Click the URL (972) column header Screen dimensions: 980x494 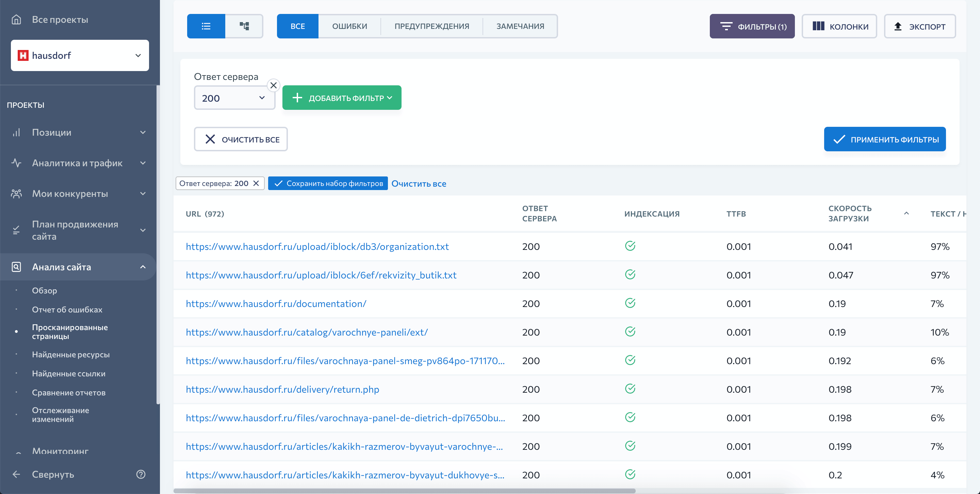pyautogui.click(x=205, y=214)
